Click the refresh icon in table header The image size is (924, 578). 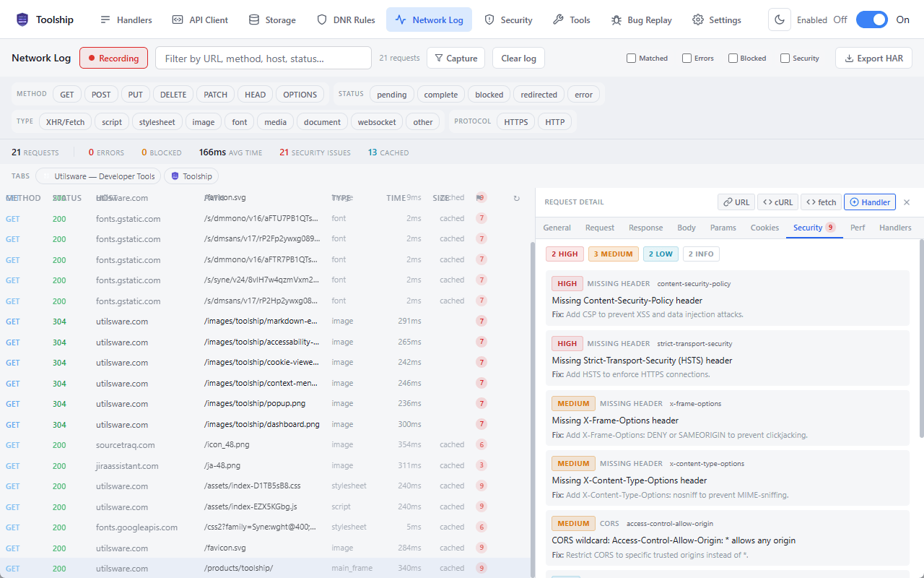[x=516, y=198]
